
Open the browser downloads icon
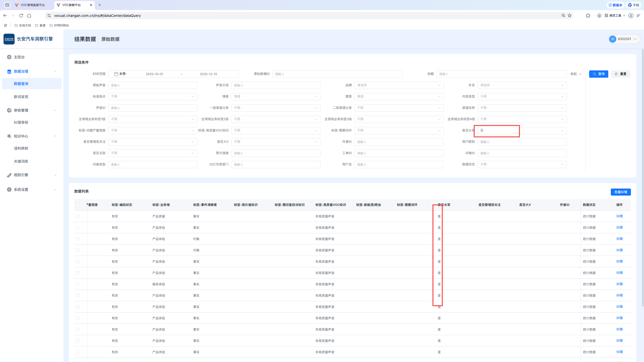coord(599,16)
